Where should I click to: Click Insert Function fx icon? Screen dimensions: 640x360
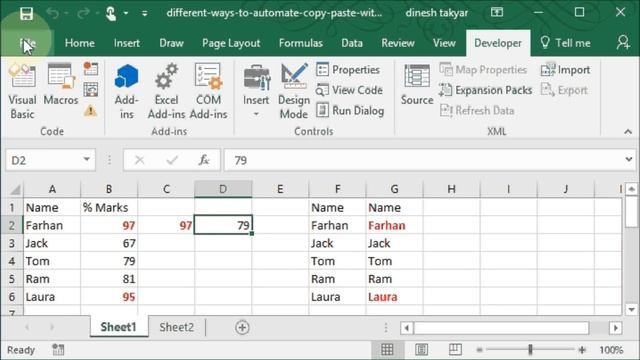(204, 160)
